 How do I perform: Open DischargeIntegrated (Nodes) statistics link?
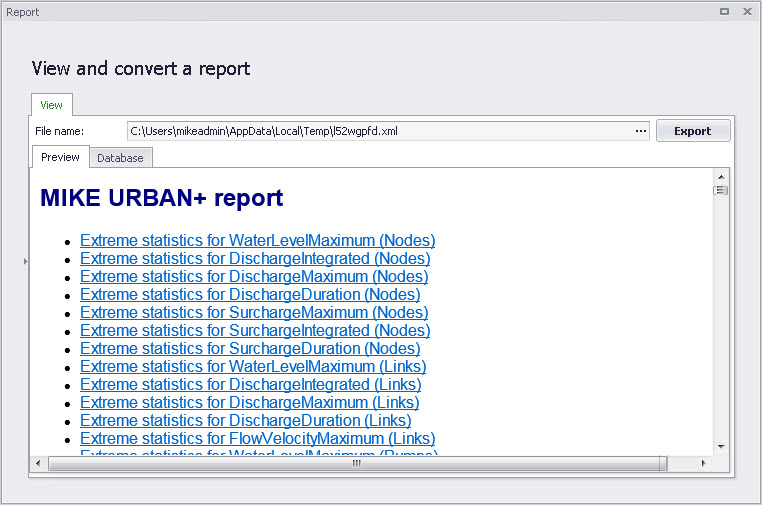tap(255, 258)
